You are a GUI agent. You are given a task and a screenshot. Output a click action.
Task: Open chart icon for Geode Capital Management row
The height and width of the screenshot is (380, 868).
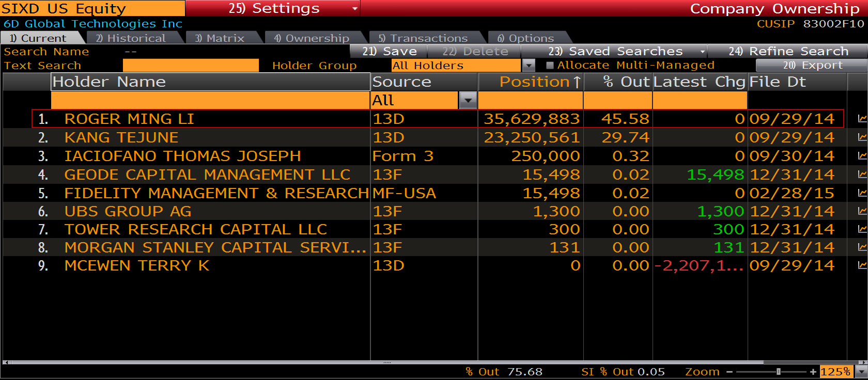click(862, 175)
